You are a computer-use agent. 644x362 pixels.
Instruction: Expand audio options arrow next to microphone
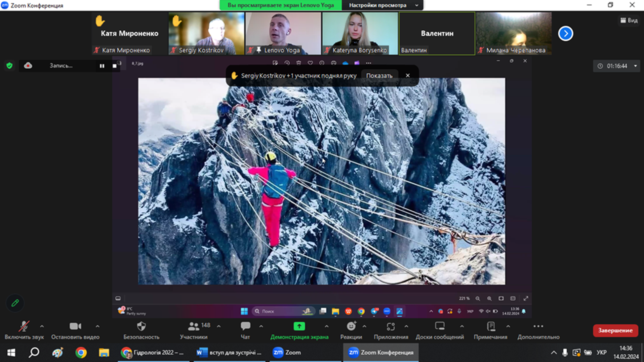point(42,326)
